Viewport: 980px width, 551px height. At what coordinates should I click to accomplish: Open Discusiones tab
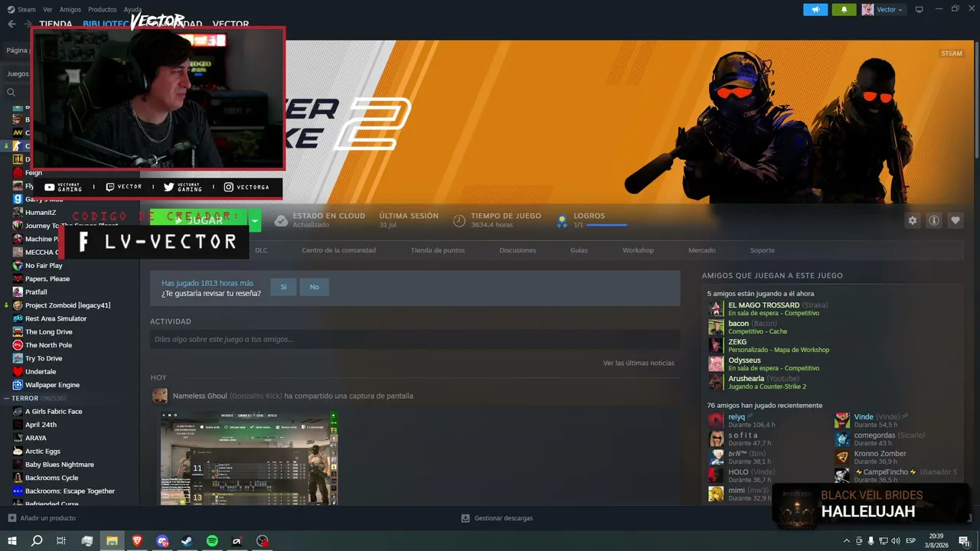[x=518, y=250]
